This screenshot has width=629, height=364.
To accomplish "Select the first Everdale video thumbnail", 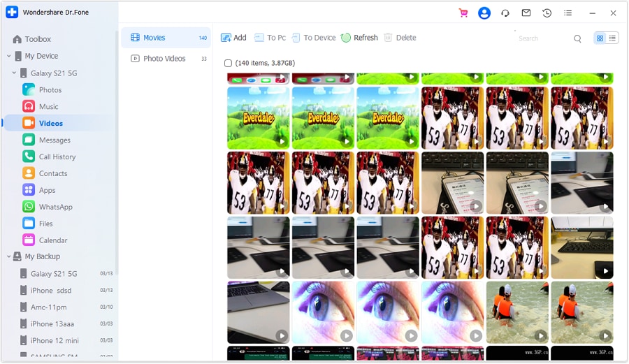I will pos(259,118).
